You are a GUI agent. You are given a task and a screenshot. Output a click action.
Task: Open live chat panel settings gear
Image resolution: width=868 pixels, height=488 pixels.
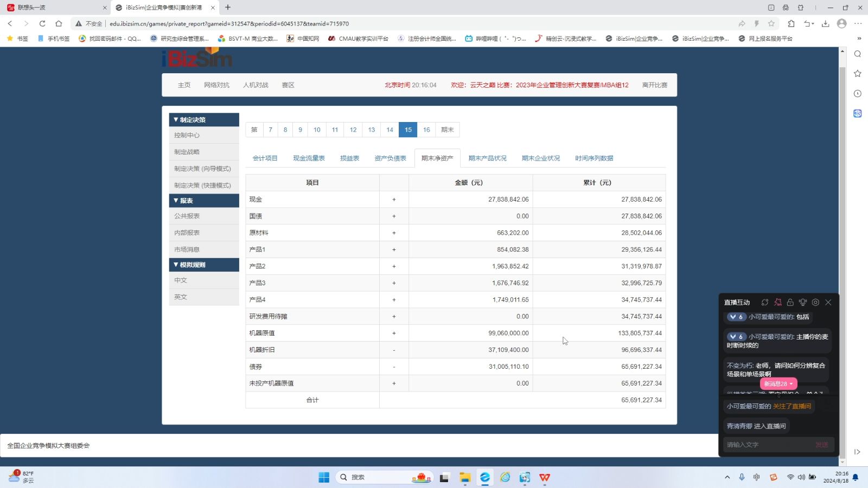(815, 302)
